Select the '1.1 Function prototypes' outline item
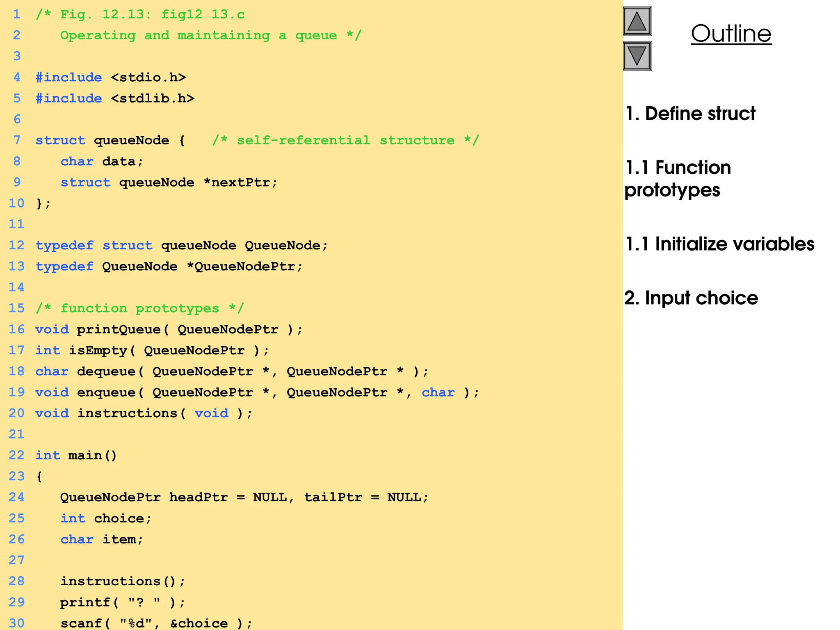Viewport: 840px width, 630px height. tap(678, 179)
